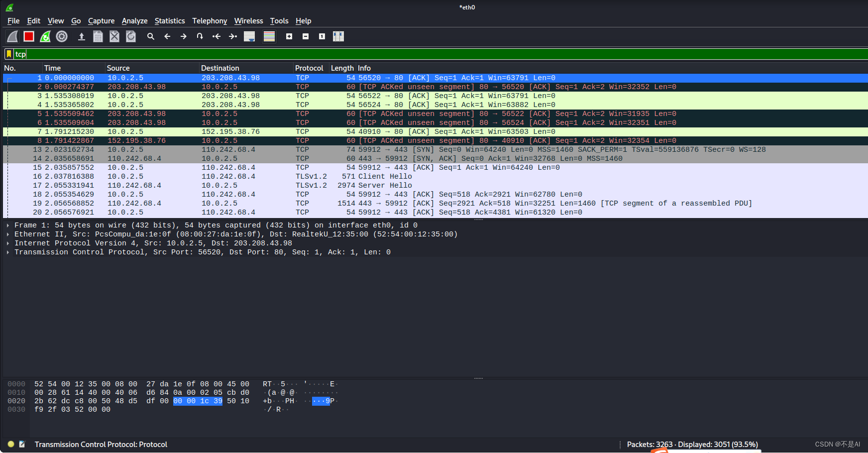The width and height of the screenshot is (868, 453).
Task: Sort by the Source column header
Action: pyautogui.click(x=152, y=68)
